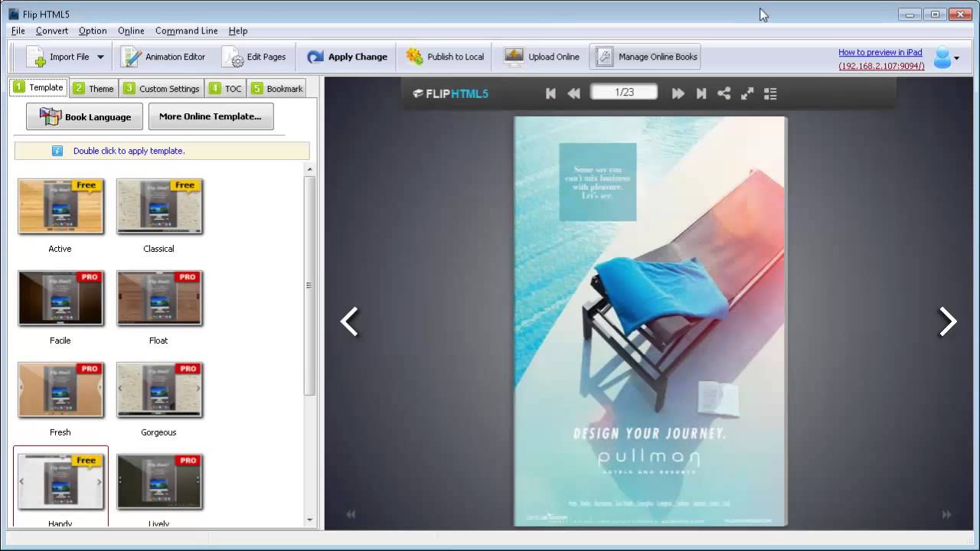Click the large right arrow on preview
The height and width of the screenshot is (551, 980).
click(948, 321)
